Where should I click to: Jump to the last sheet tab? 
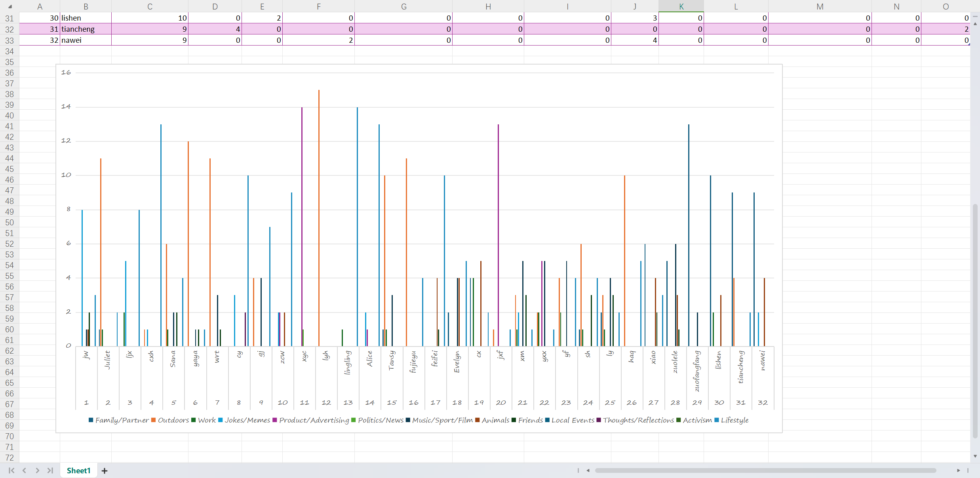tap(50, 470)
